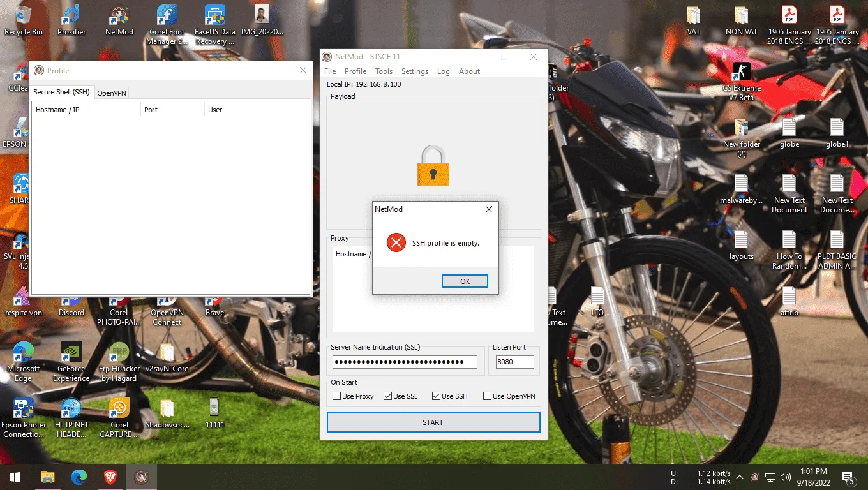The image size is (868, 490).
Task: Select the OpenVPN Connect desktop icon
Action: click(167, 311)
